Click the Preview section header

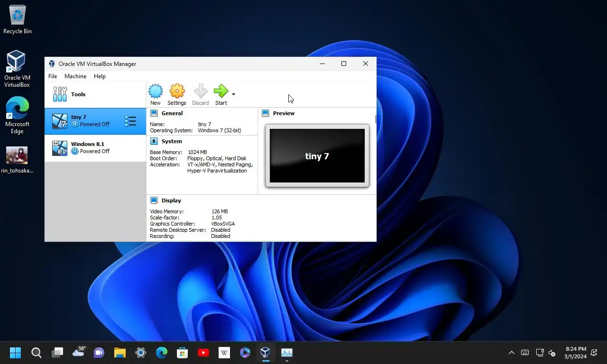[284, 113]
